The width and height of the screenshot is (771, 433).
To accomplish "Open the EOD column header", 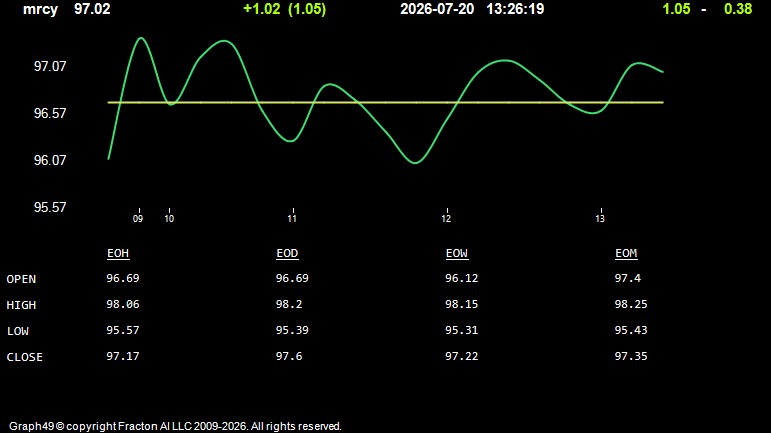I will tap(287, 253).
